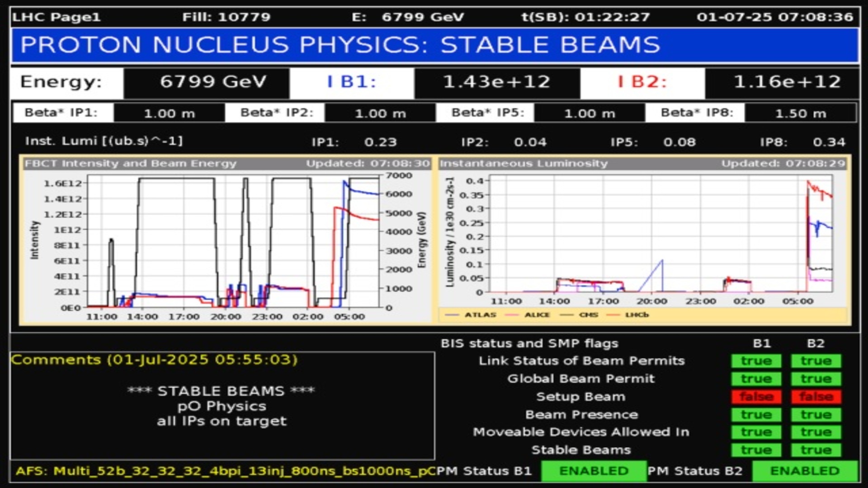Screen dimensions: 868x488
Task: Toggle the Beam Presence B1 indicator
Action: (757, 414)
